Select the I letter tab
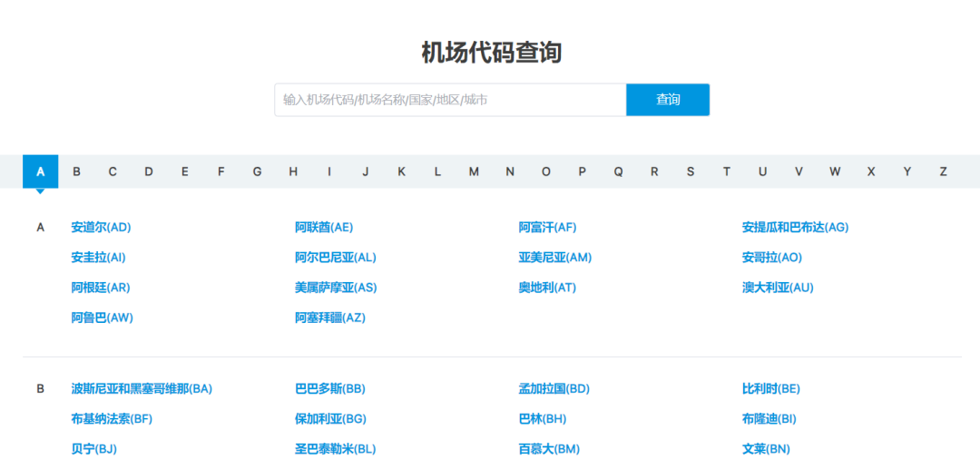Viewport: 980px width, 469px height. click(x=329, y=171)
